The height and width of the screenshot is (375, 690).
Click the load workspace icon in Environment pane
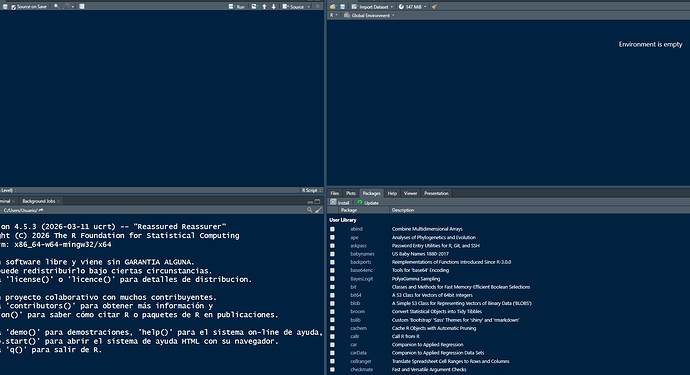(333, 7)
